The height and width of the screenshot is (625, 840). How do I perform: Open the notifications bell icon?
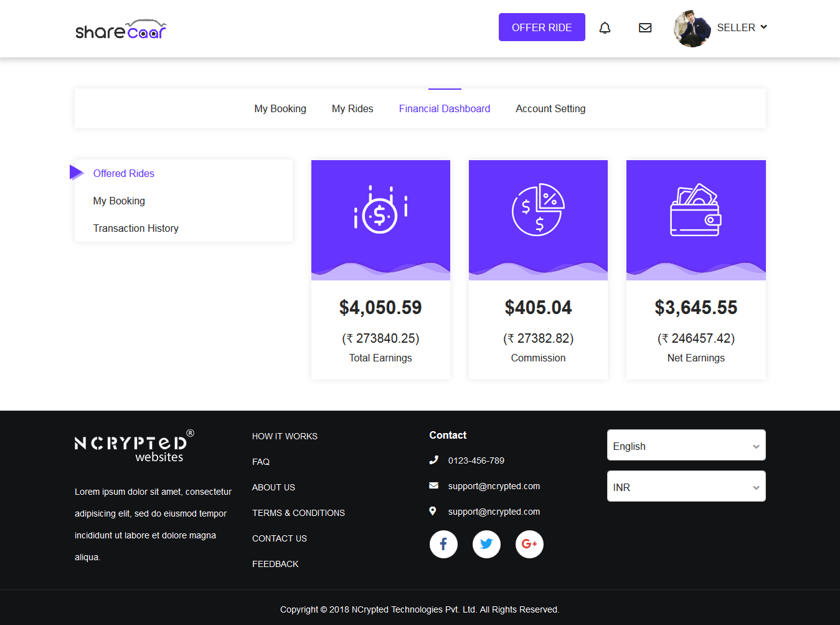click(x=605, y=27)
